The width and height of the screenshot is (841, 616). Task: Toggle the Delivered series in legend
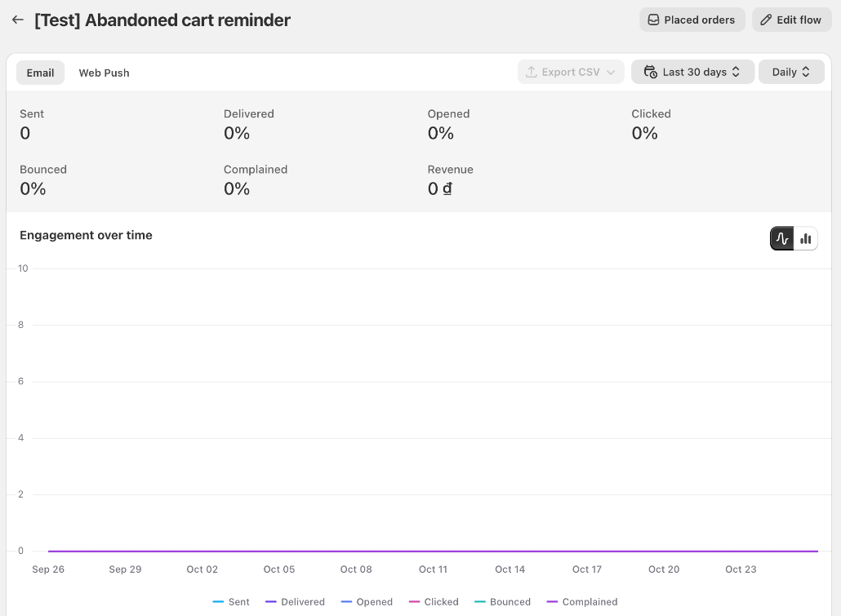295,602
